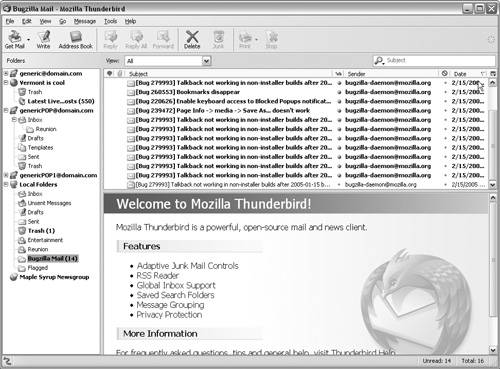Viewport: 500px width, 369px height.
Task: Open Latest Live posts feed folder
Action: click(61, 101)
